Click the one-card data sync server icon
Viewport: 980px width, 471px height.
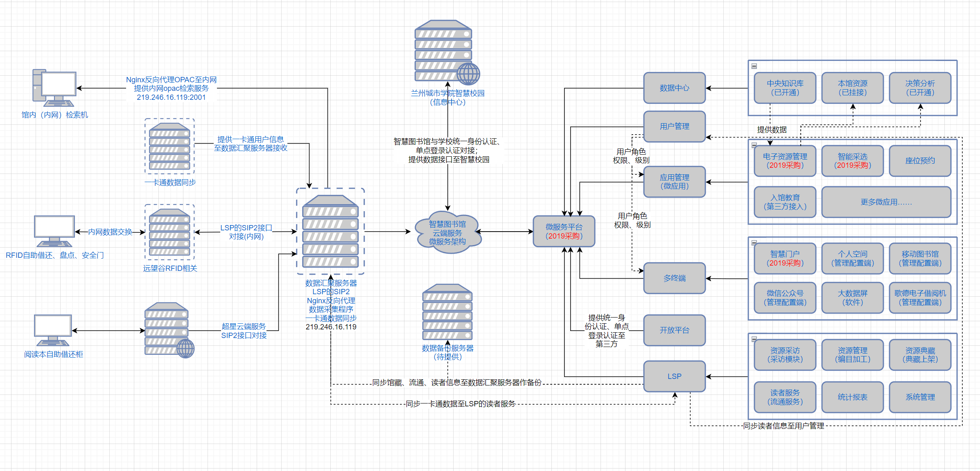click(169, 146)
